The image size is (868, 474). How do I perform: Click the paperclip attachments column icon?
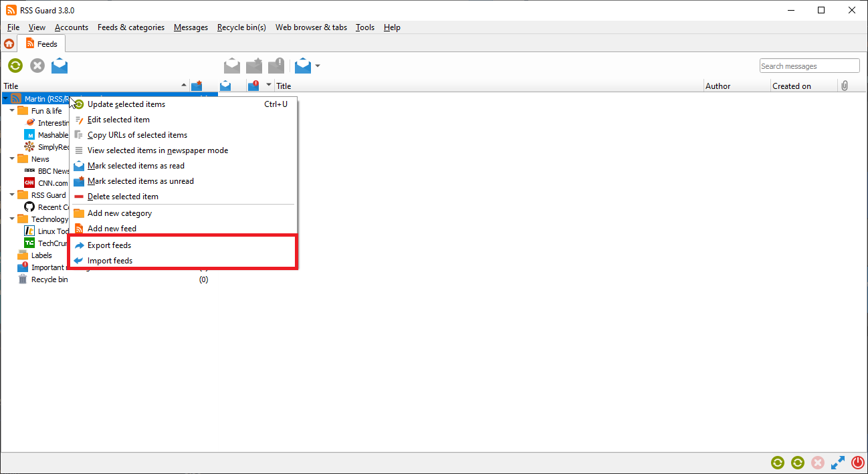click(x=845, y=86)
